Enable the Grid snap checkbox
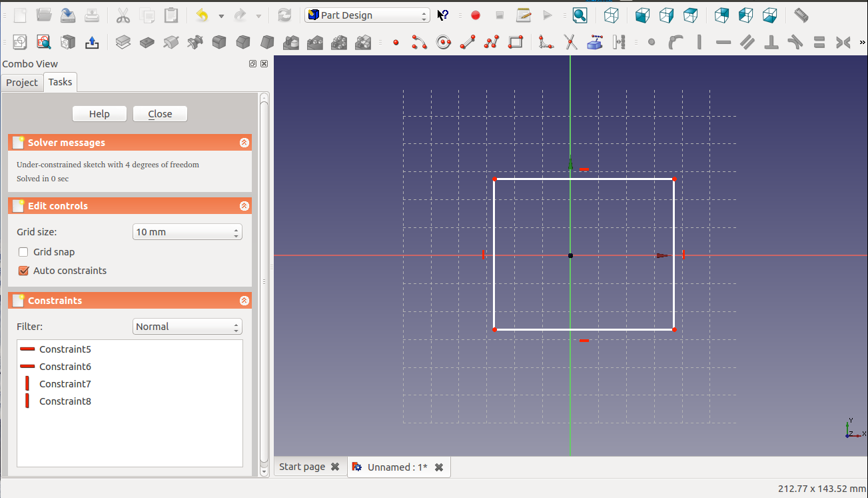The width and height of the screenshot is (868, 498). pyautogui.click(x=23, y=252)
